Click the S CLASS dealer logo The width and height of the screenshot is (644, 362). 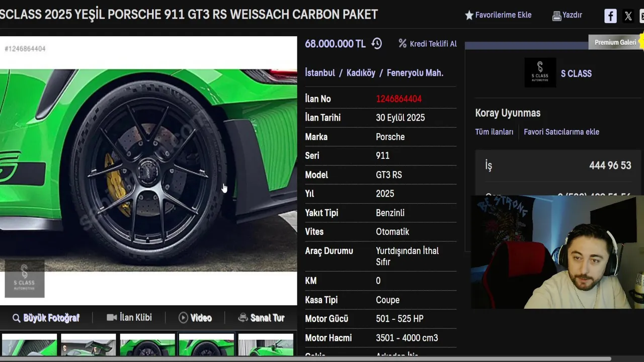[540, 72]
